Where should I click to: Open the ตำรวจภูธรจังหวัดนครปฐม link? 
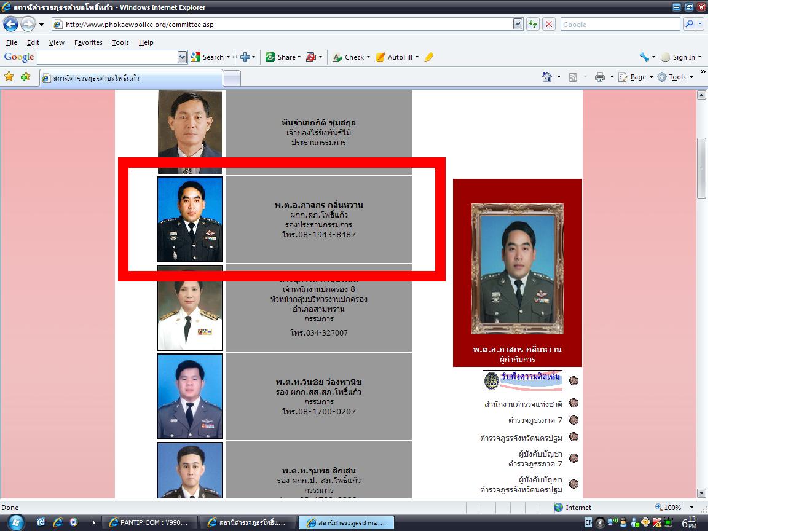coord(521,438)
